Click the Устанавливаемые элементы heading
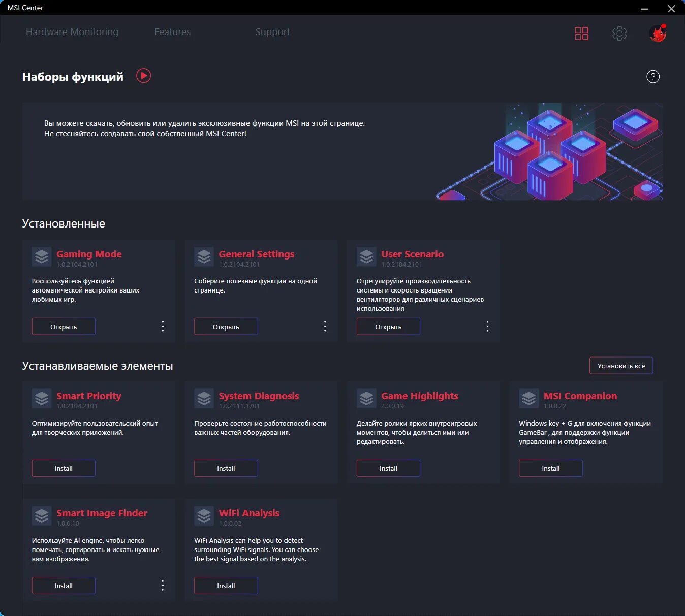Image resolution: width=685 pixels, height=616 pixels. (x=98, y=366)
